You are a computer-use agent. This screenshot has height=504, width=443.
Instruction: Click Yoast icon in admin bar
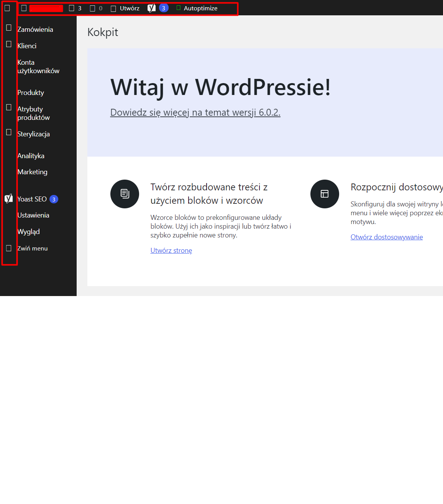point(152,8)
